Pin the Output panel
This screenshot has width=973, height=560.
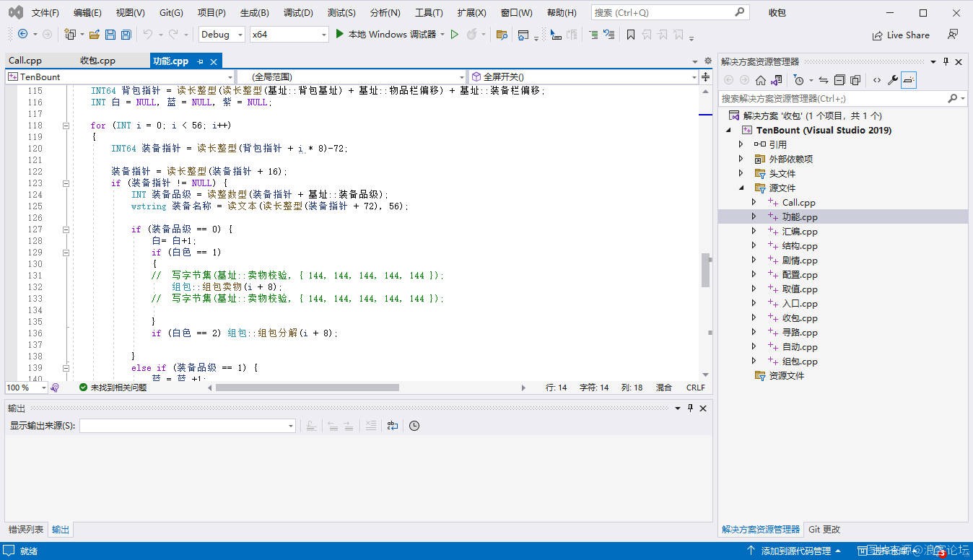[x=690, y=408]
